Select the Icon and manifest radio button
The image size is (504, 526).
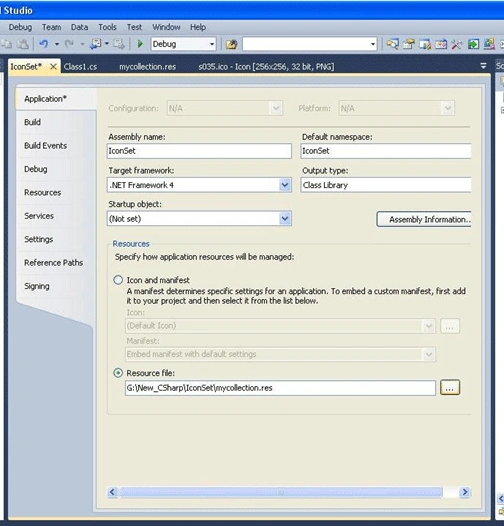(x=118, y=280)
